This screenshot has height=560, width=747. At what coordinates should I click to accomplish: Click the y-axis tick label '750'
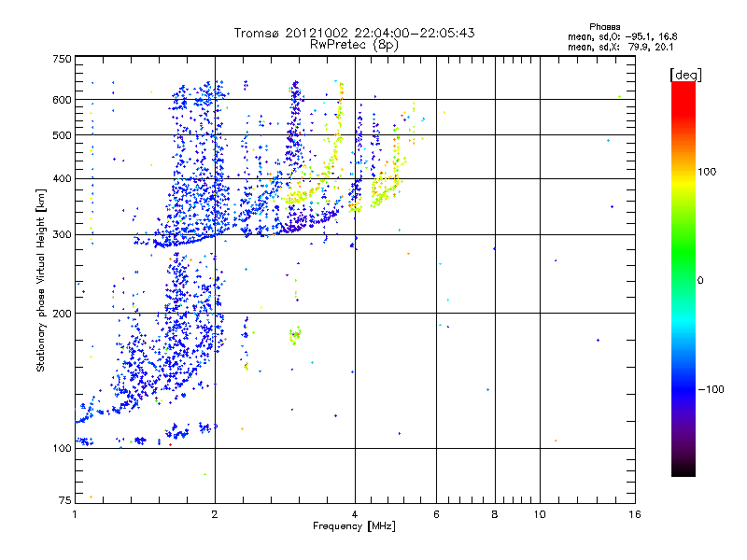62,59
